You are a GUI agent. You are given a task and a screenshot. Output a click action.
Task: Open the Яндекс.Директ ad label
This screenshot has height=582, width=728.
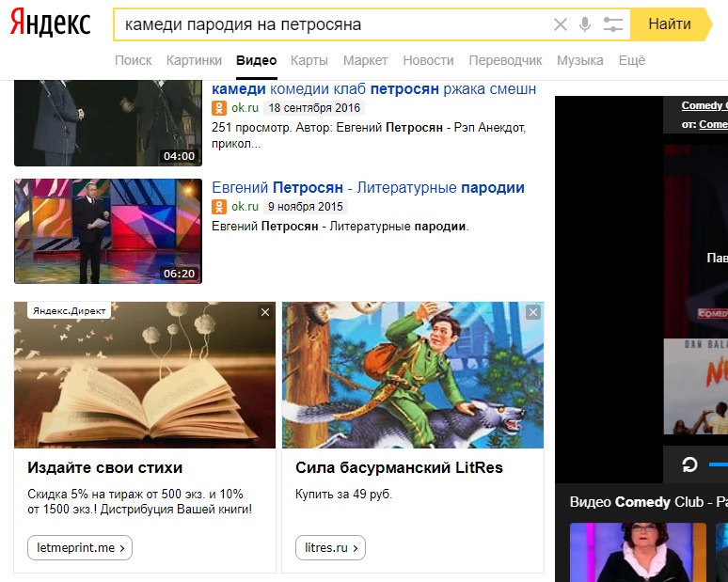[x=71, y=310]
